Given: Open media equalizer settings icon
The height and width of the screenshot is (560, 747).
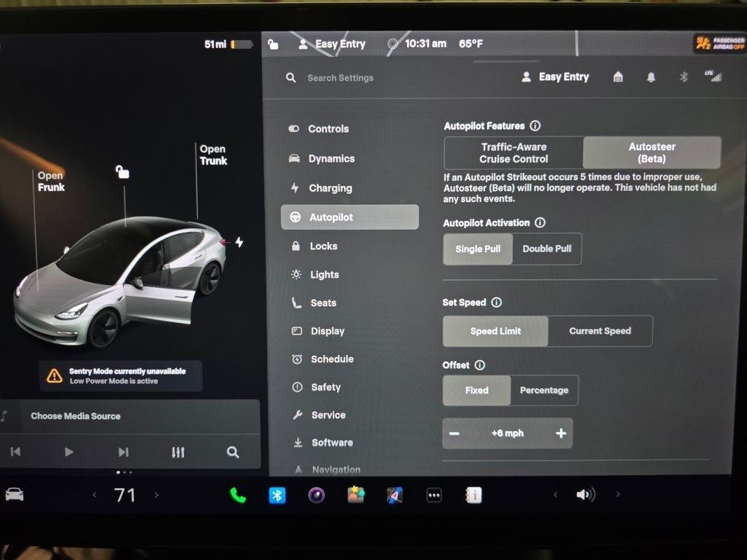Looking at the screenshot, I should (x=178, y=452).
